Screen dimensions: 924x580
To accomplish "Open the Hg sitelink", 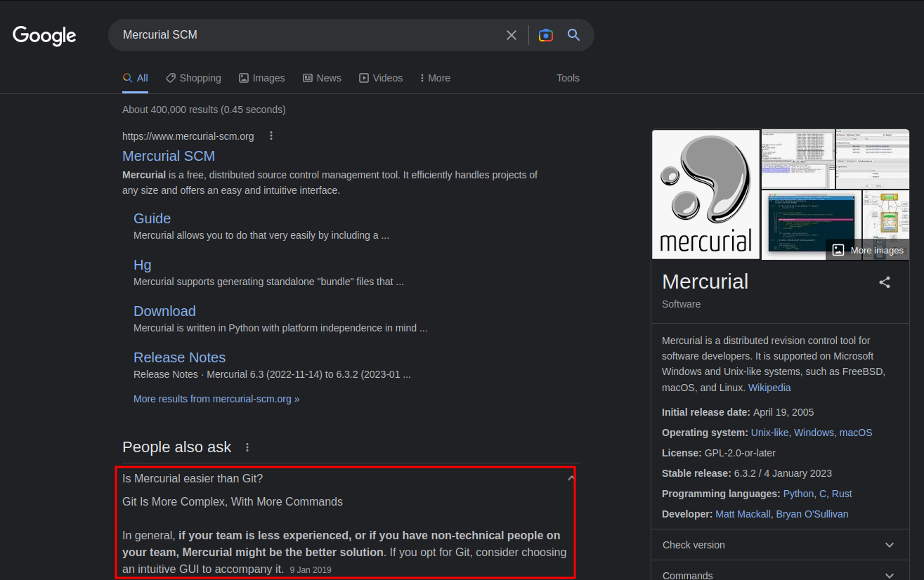I will [143, 265].
